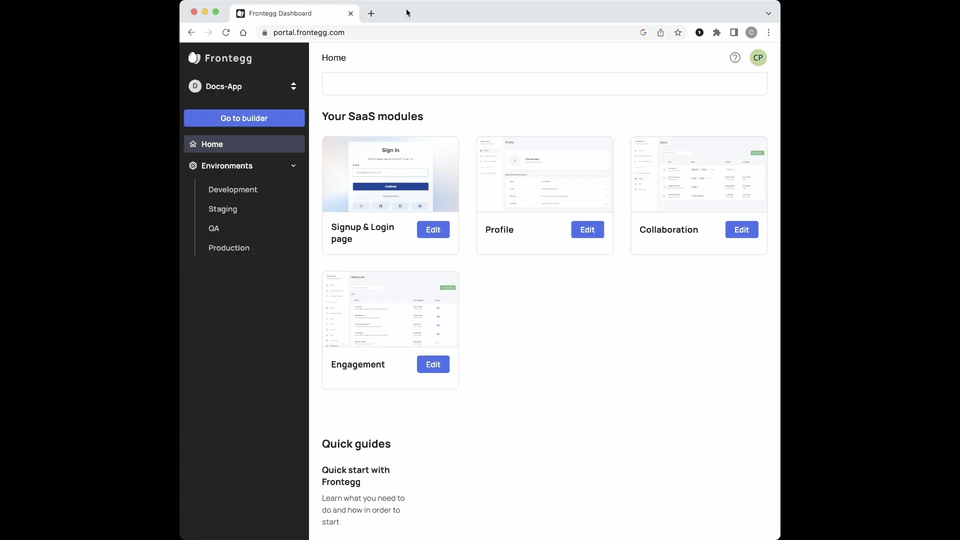Click the Your SaaS modules heading
Screen dimensions: 960x540
pyautogui.click(x=372, y=116)
